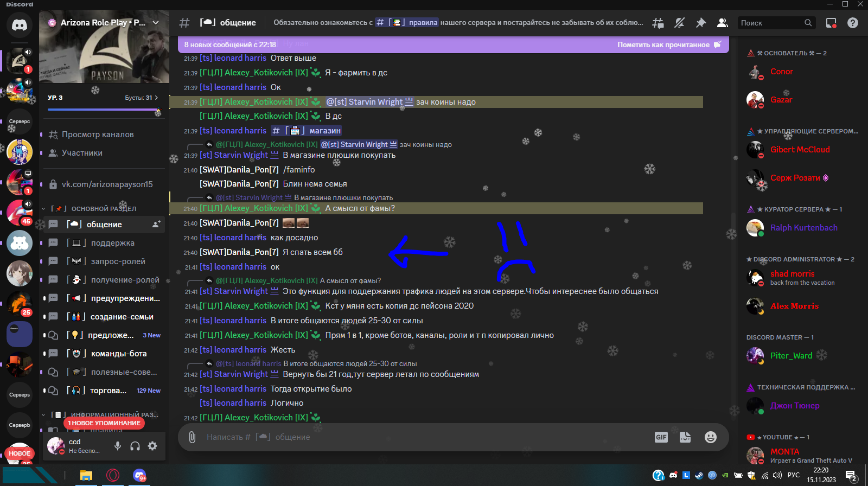This screenshot has width=868, height=486.
Task: Open volume control in system tray
Action: [777, 476]
